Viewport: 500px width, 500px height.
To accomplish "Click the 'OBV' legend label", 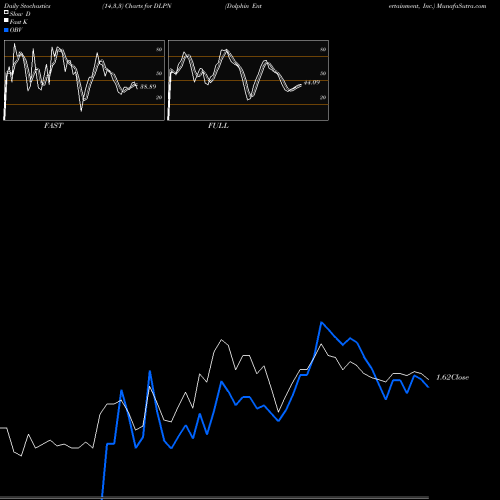I will coord(16,30).
